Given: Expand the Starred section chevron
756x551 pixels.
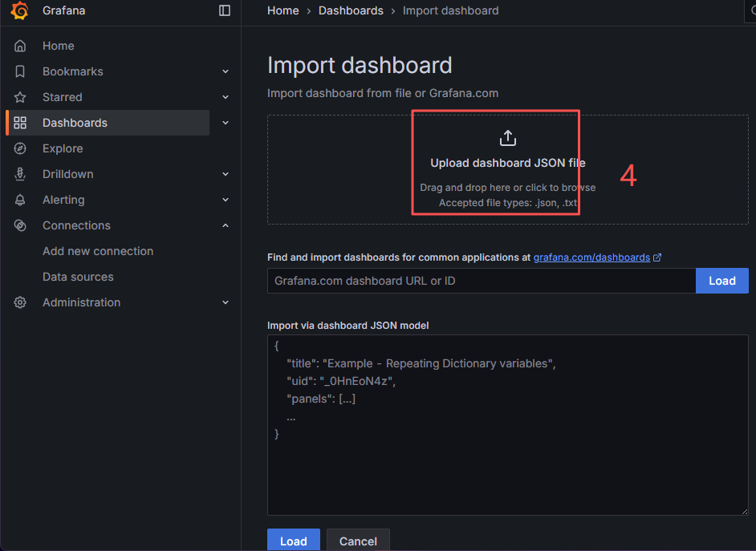Looking at the screenshot, I should coord(226,97).
